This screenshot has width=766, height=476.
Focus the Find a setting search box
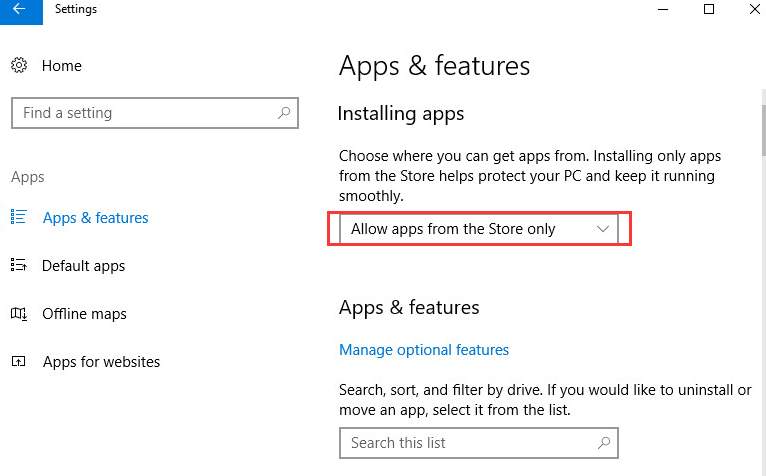pyautogui.click(x=155, y=113)
